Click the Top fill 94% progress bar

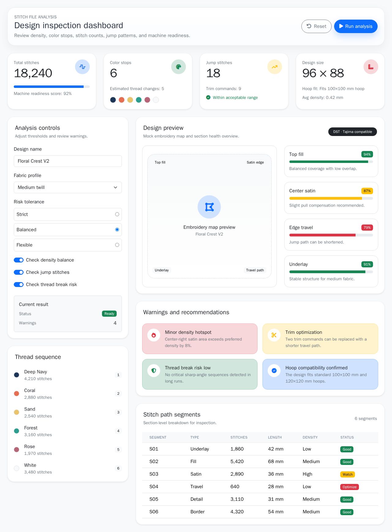click(x=331, y=162)
